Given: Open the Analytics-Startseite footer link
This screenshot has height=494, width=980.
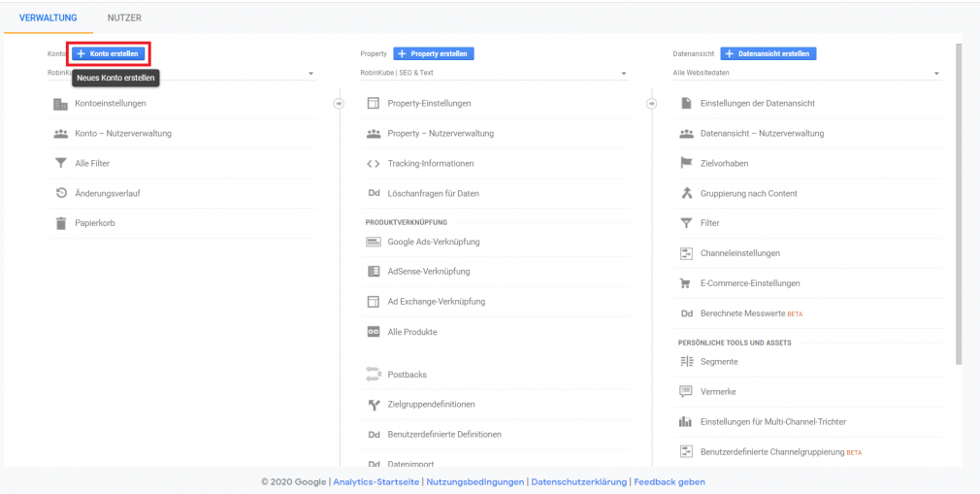Looking at the screenshot, I should pyautogui.click(x=376, y=482).
